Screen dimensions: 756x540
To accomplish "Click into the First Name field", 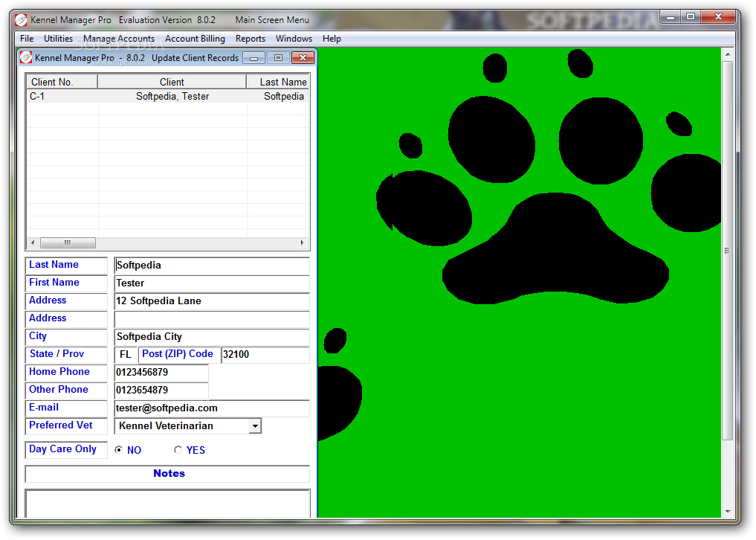I will pos(212,283).
